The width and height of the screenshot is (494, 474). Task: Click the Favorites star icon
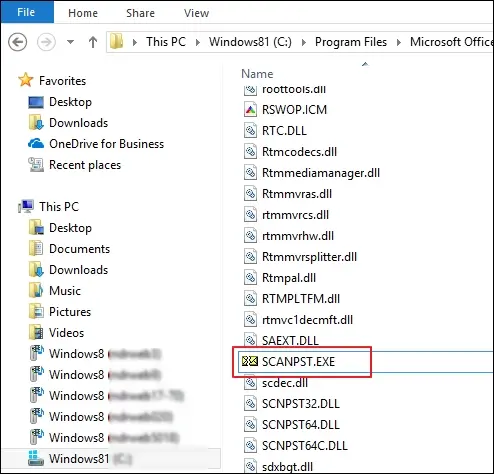tap(26, 80)
